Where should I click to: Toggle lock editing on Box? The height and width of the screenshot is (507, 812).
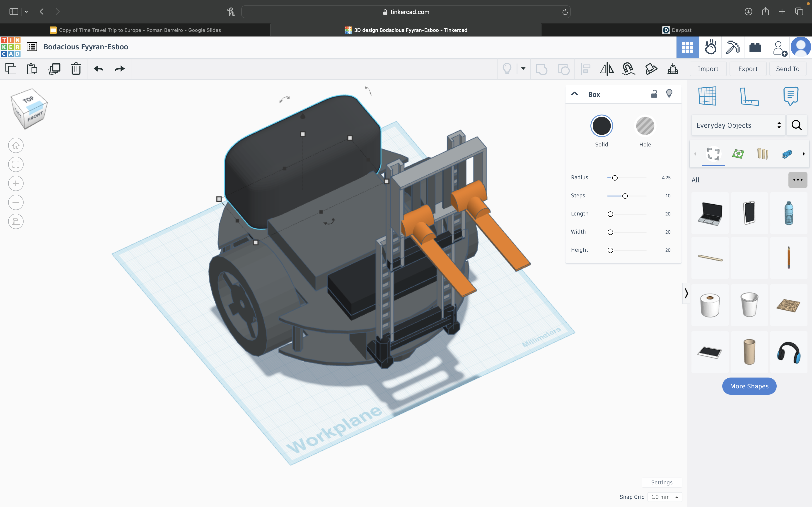pyautogui.click(x=654, y=94)
